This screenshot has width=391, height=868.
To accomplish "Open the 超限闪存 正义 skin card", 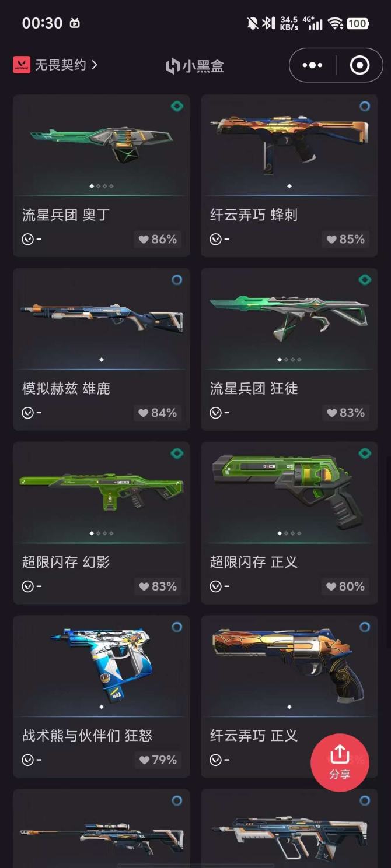I will click(x=289, y=523).
